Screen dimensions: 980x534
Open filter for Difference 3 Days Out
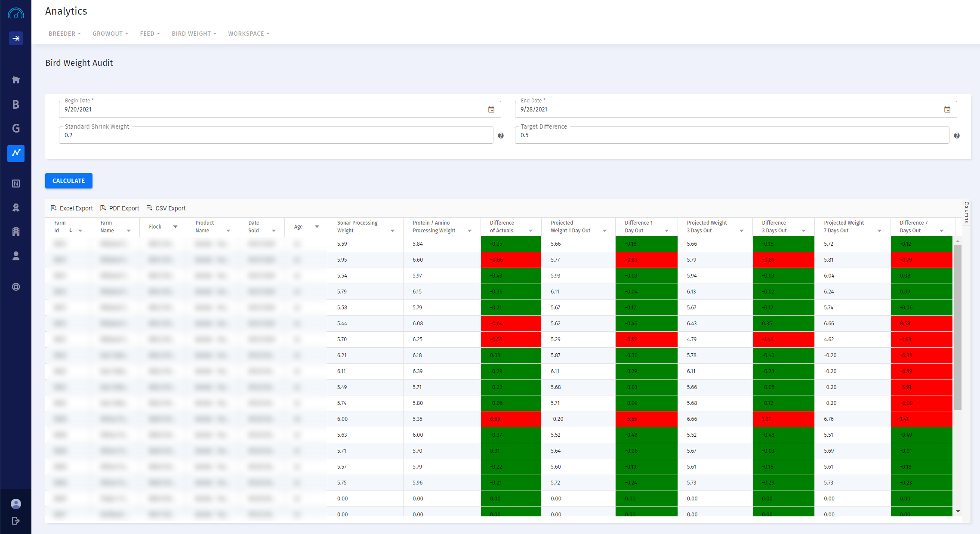point(804,230)
